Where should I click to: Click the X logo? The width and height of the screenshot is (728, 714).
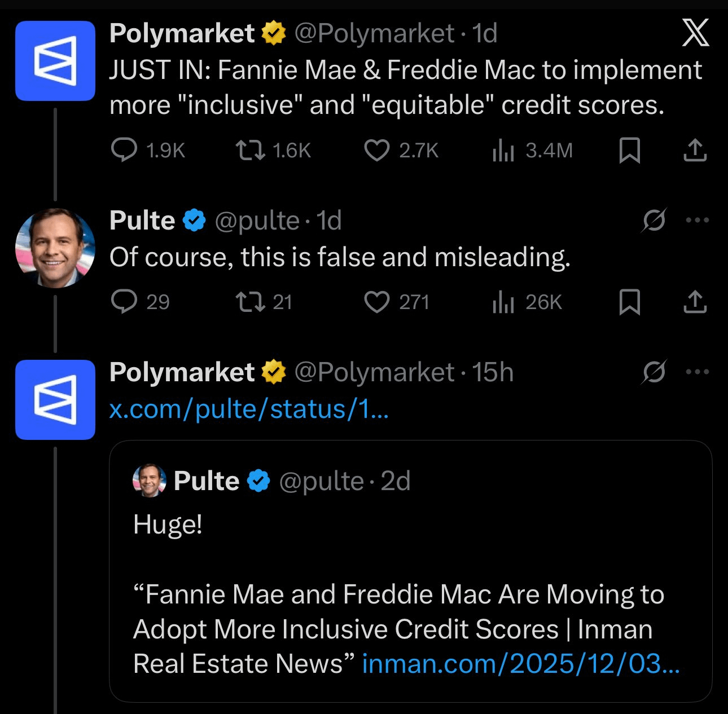point(695,34)
